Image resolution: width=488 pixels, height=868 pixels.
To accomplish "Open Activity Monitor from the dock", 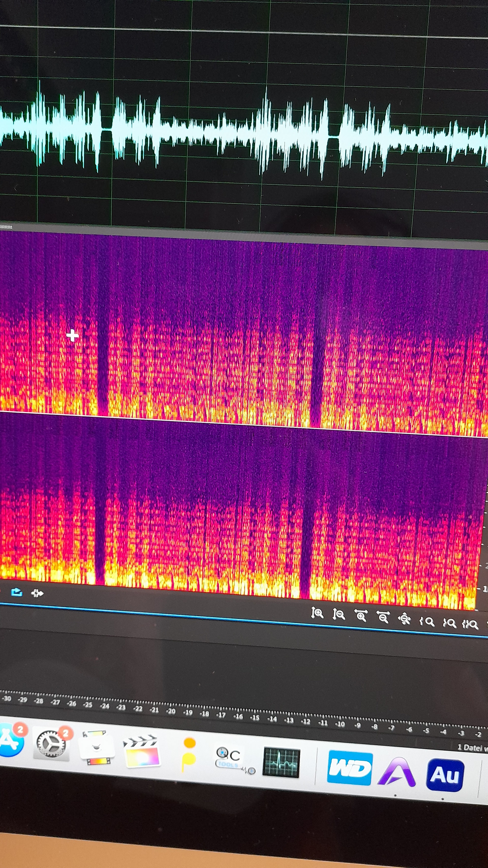I will (x=281, y=762).
